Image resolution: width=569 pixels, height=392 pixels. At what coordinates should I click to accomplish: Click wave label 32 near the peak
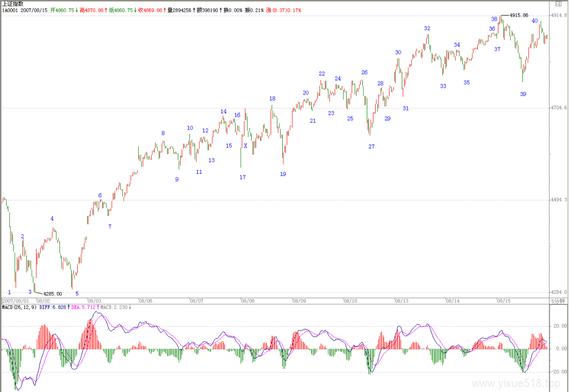coord(427,28)
